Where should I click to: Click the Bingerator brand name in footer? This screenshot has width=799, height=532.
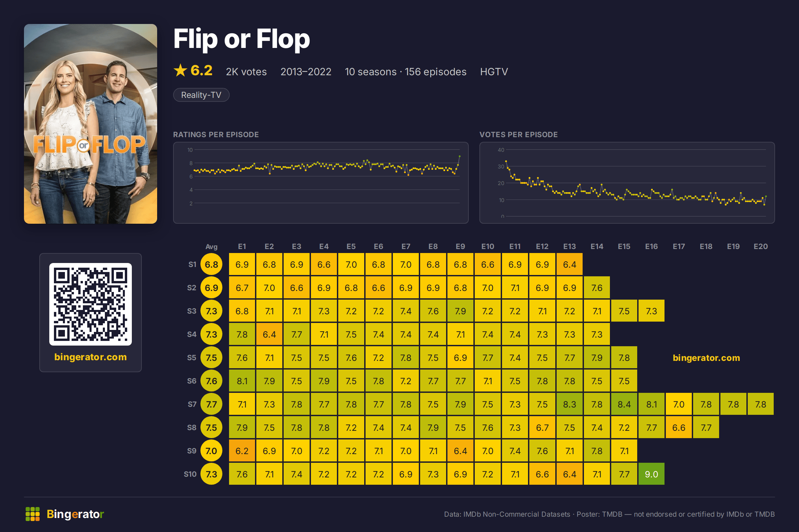[x=75, y=514]
